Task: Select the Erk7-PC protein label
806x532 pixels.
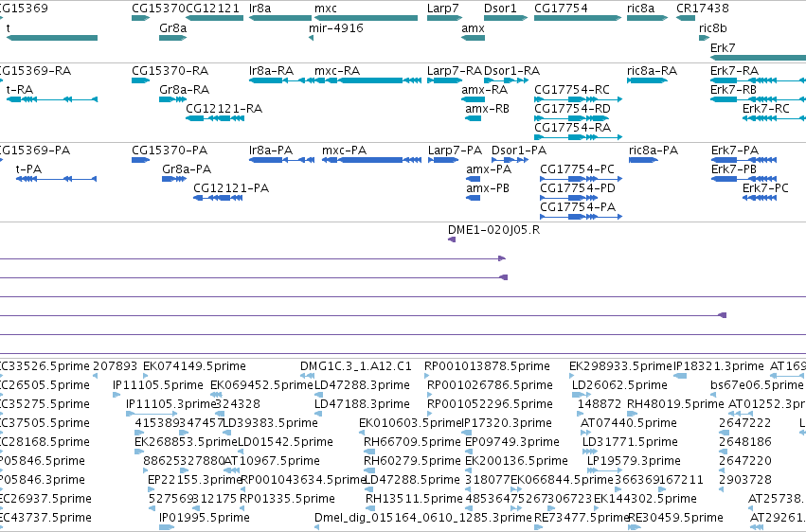Action: 765,188
